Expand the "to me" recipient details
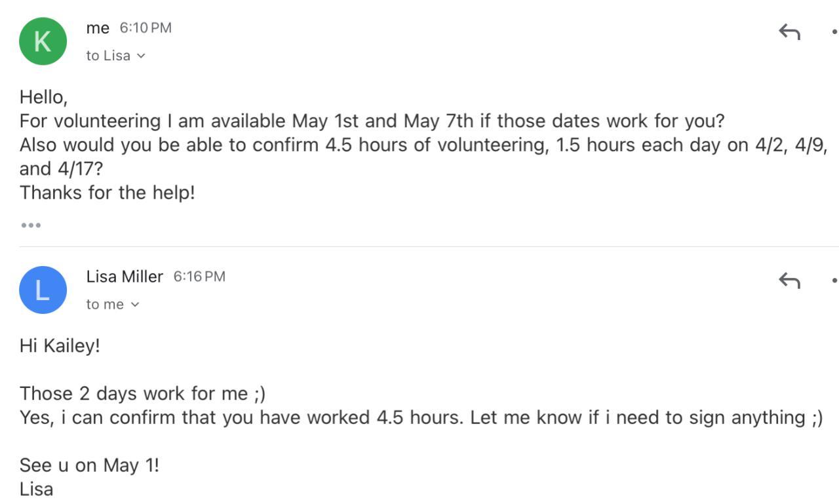The height and width of the screenshot is (504, 839). point(113,304)
